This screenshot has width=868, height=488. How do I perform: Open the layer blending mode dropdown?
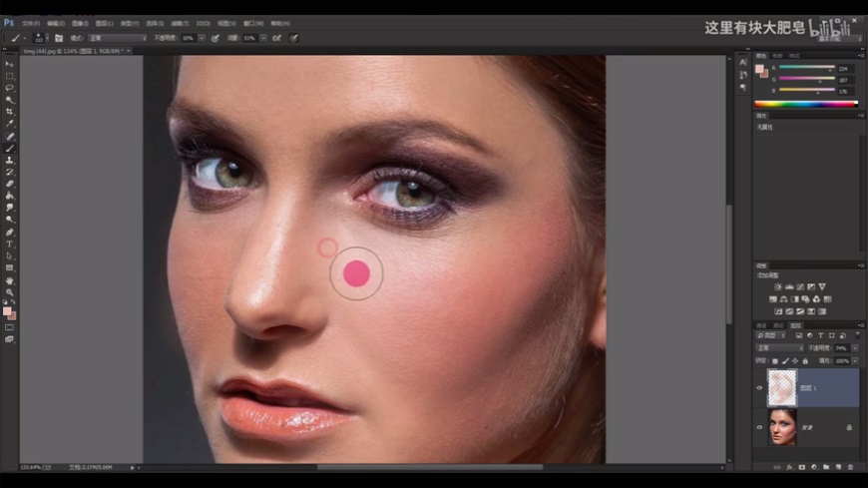point(778,348)
